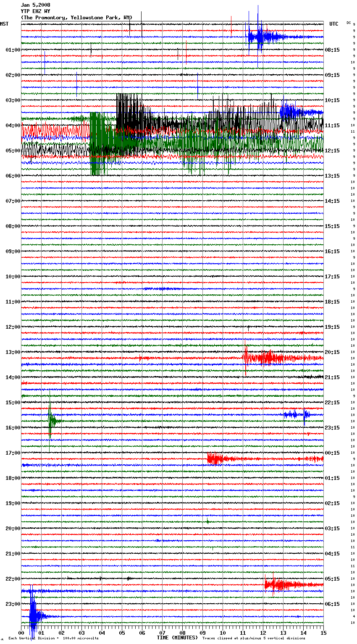Click the date text 'Jan 5,2008'

36,5
